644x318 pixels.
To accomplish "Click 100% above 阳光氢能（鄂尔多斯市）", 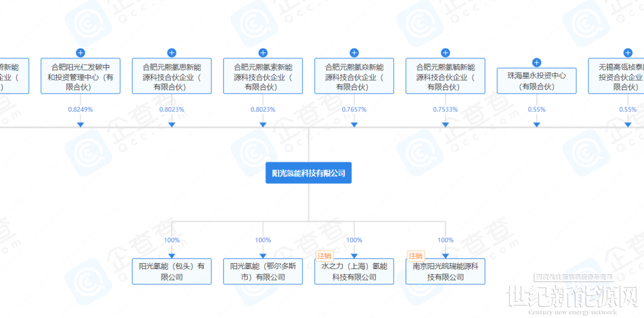I will point(263,240).
